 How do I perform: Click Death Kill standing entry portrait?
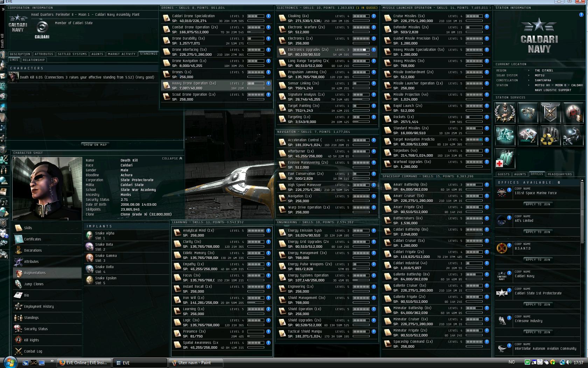coord(13,77)
